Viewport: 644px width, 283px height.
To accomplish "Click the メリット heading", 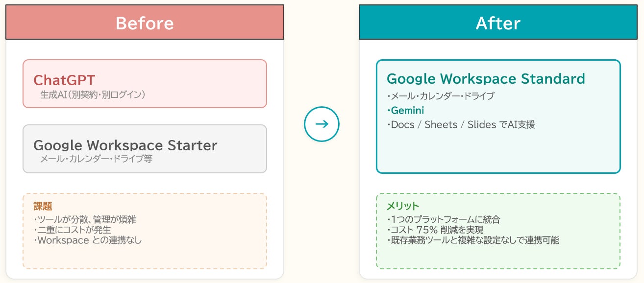I will point(403,206).
